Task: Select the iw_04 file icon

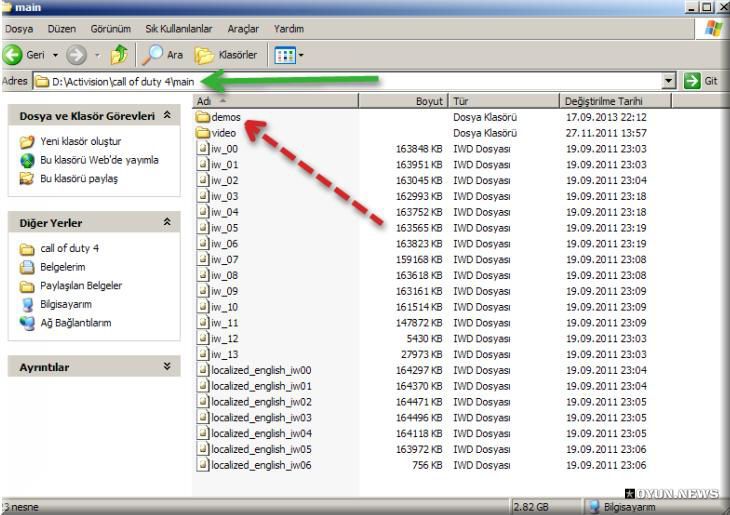Action: click(x=203, y=212)
